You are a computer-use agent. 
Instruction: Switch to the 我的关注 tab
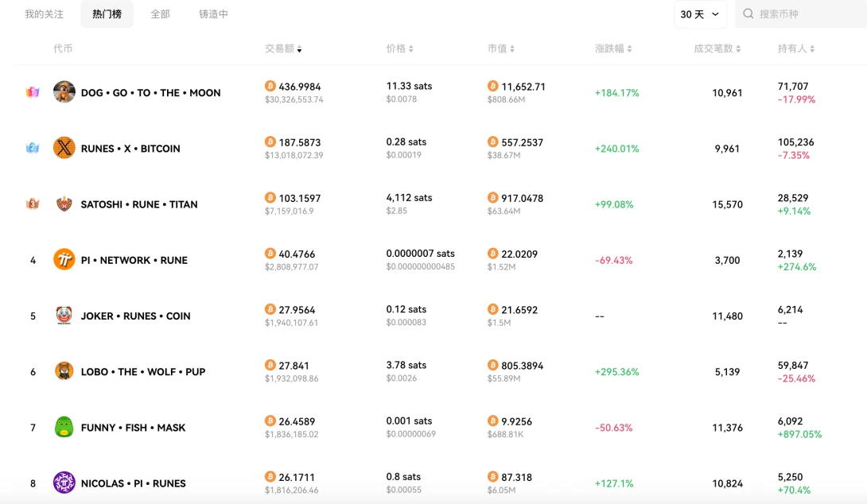(44, 14)
